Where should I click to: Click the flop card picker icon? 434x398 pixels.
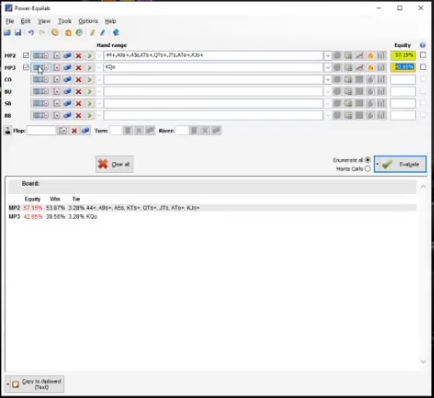coord(63,131)
